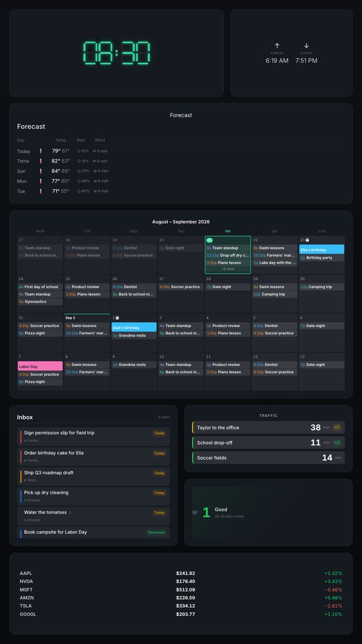Select today's date badge 21
The height and width of the screenshot is (644, 362).
209,240
